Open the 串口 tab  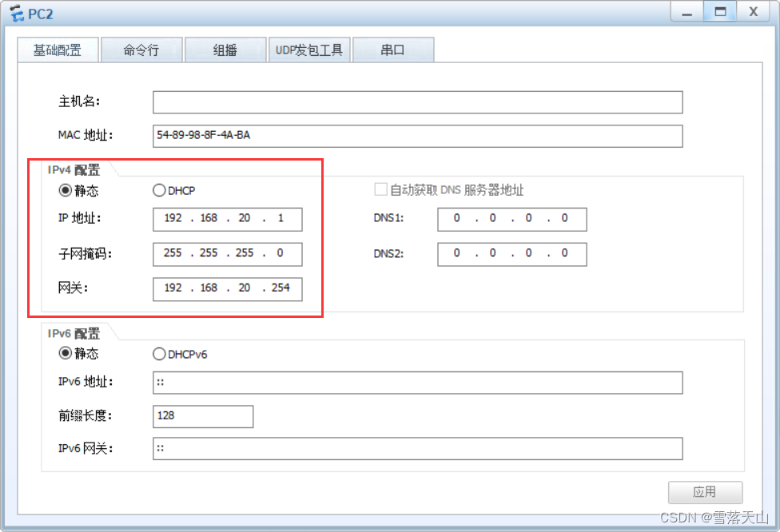[x=393, y=50]
